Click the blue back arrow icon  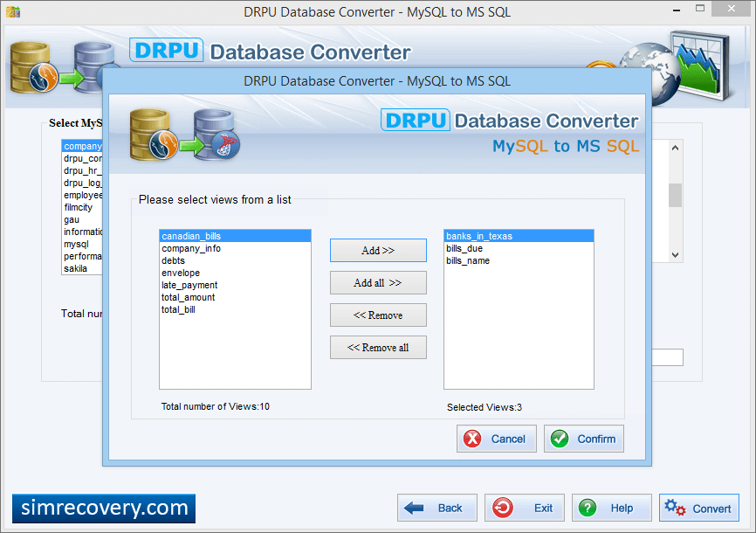point(414,508)
